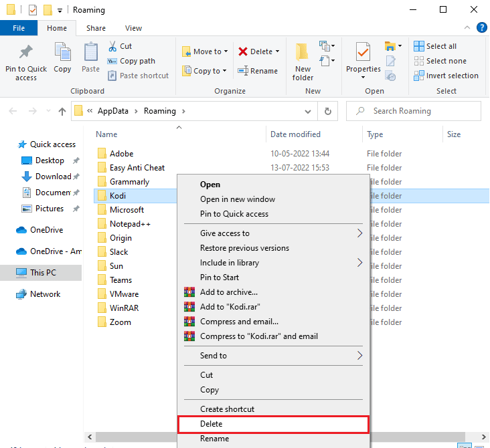Viewport: 490px width, 448px height.
Task: Select the Easy Anti Cheat folder
Action: (137, 168)
